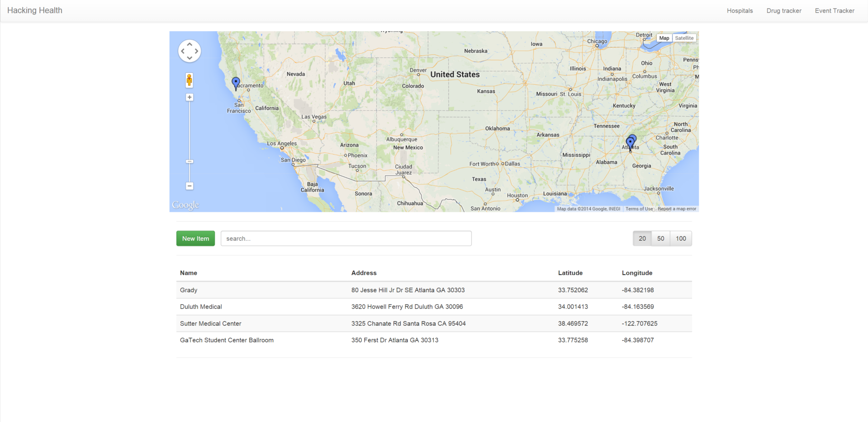The height and width of the screenshot is (422, 868).
Task: Click the Name column header
Action: click(x=189, y=273)
